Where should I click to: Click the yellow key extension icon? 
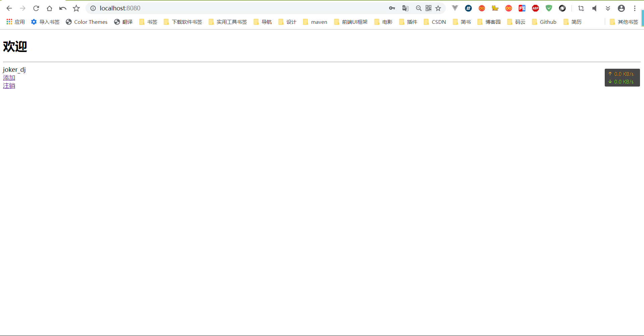(x=495, y=8)
